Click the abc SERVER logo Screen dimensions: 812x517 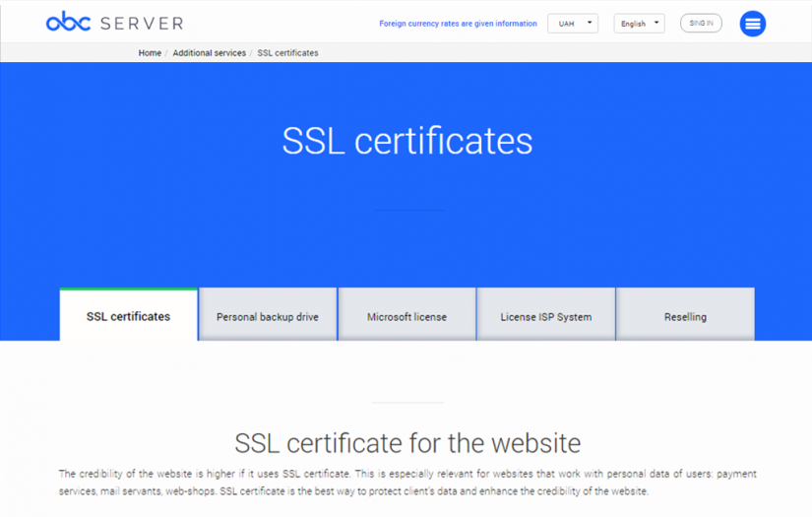click(x=114, y=23)
